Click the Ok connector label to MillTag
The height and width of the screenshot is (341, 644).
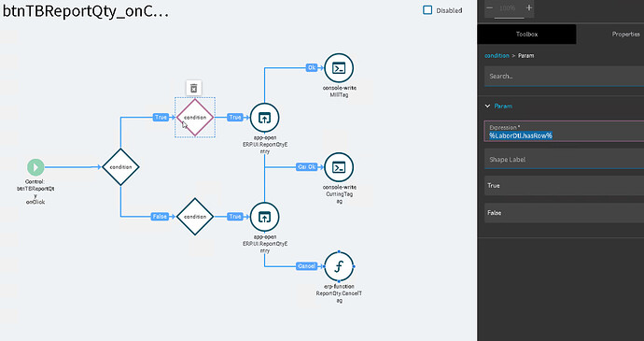312,68
